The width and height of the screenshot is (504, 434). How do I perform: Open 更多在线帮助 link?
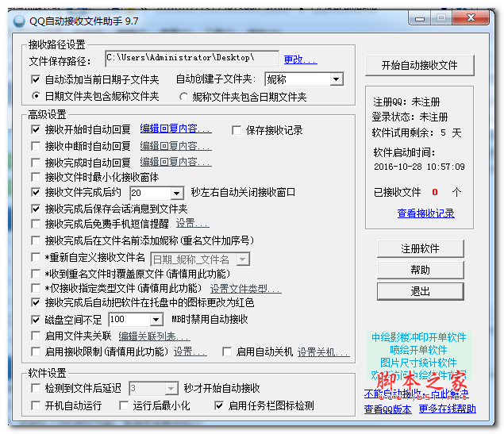pyautogui.click(x=447, y=409)
